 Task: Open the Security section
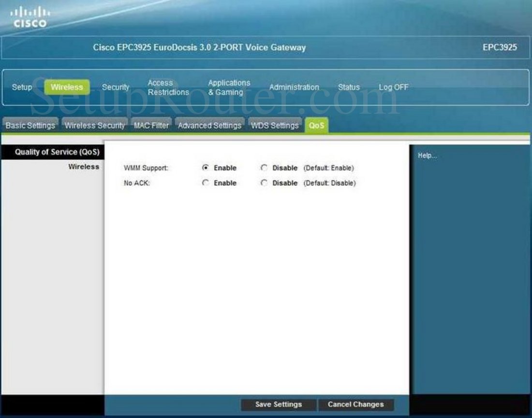click(116, 87)
